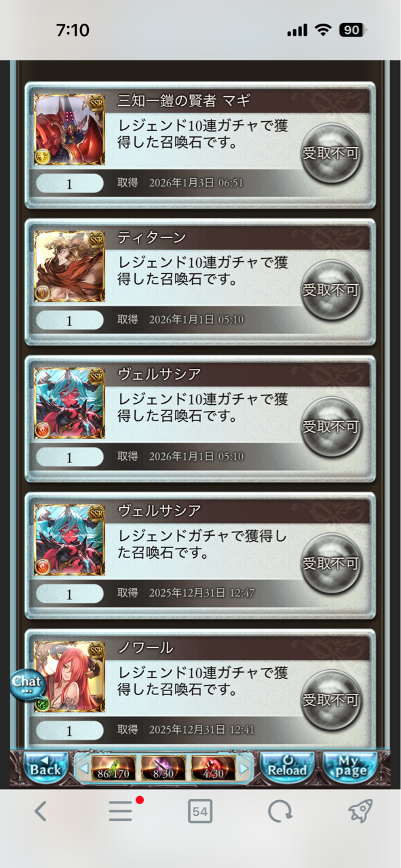Tap the Back button in game footer
The image size is (401, 868).
click(45, 768)
